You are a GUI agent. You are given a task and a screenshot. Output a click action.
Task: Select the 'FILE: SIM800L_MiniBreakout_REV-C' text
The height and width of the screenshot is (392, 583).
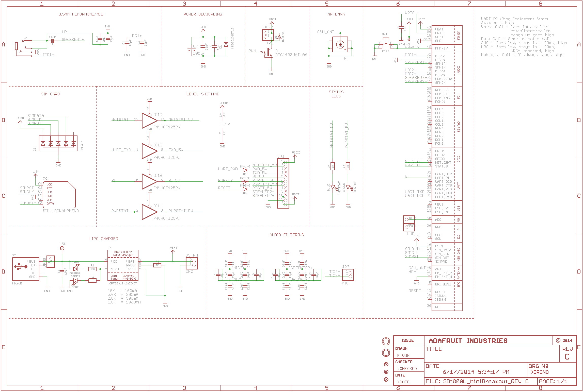(477, 381)
